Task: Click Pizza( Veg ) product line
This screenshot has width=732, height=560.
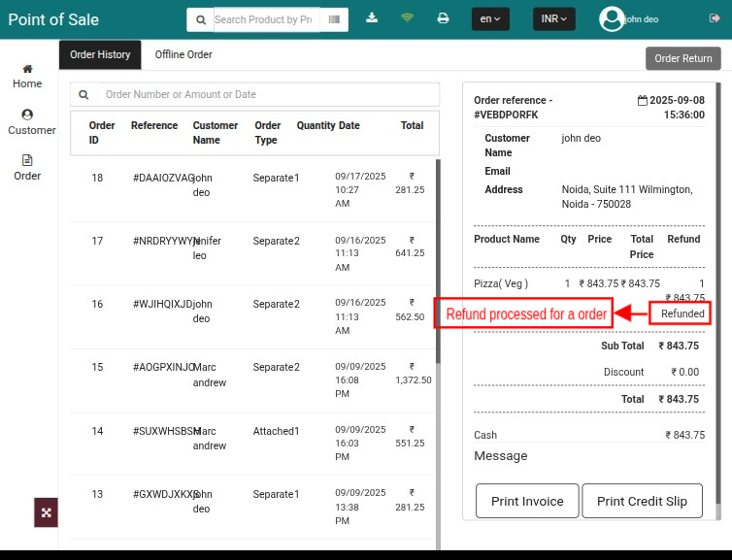Action: pos(501,283)
